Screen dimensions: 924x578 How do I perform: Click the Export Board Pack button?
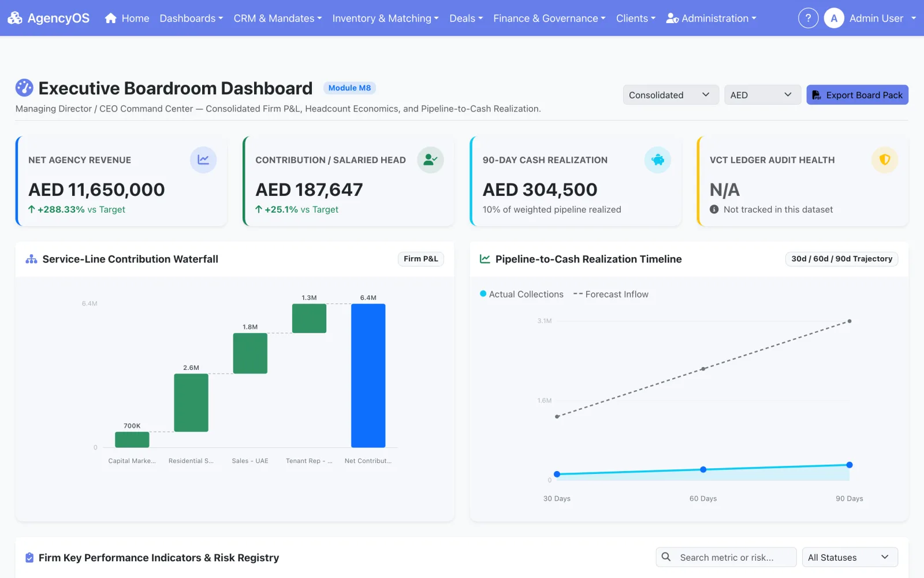coord(857,95)
